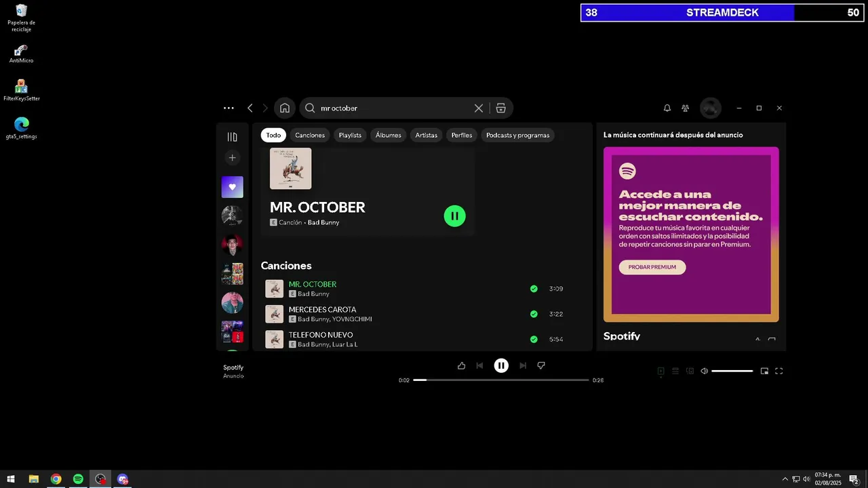The image size is (868, 488).
Task: Pause MR. OCTOBER with the green button
Action: [454, 216]
